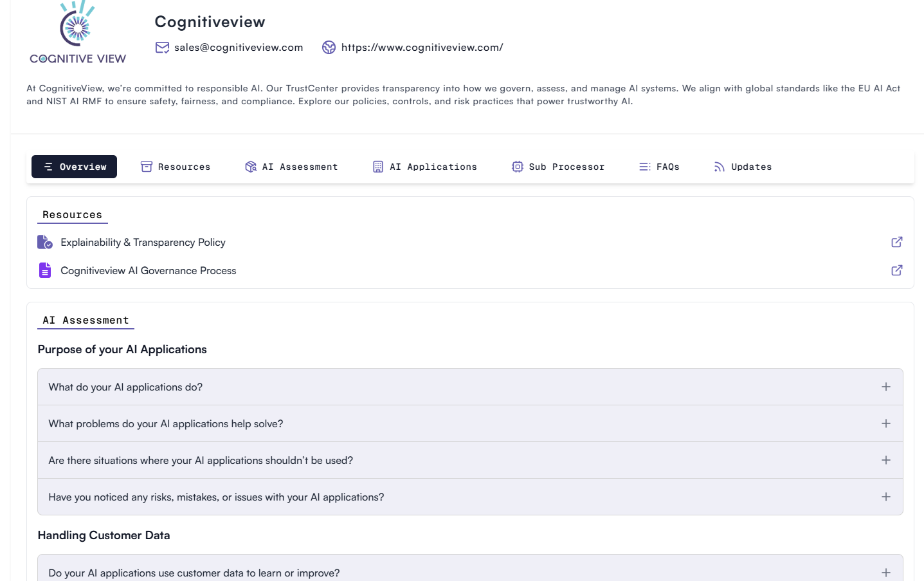Click the RSS feed icon beside Updates
This screenshot has width=924, height=581.
tap(718, 166)
